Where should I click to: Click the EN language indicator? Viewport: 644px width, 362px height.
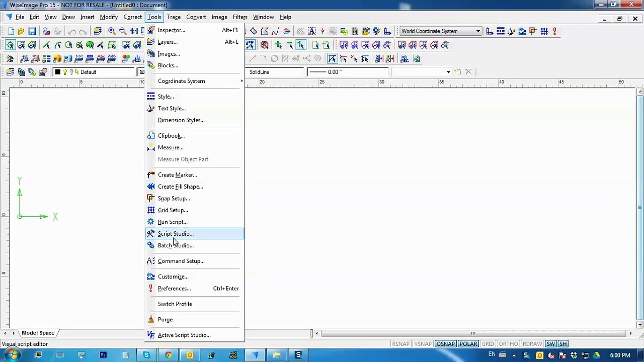[x=492, y=355]
